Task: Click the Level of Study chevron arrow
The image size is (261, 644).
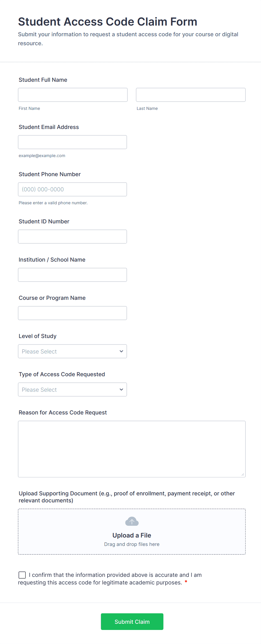Action: 121,351
